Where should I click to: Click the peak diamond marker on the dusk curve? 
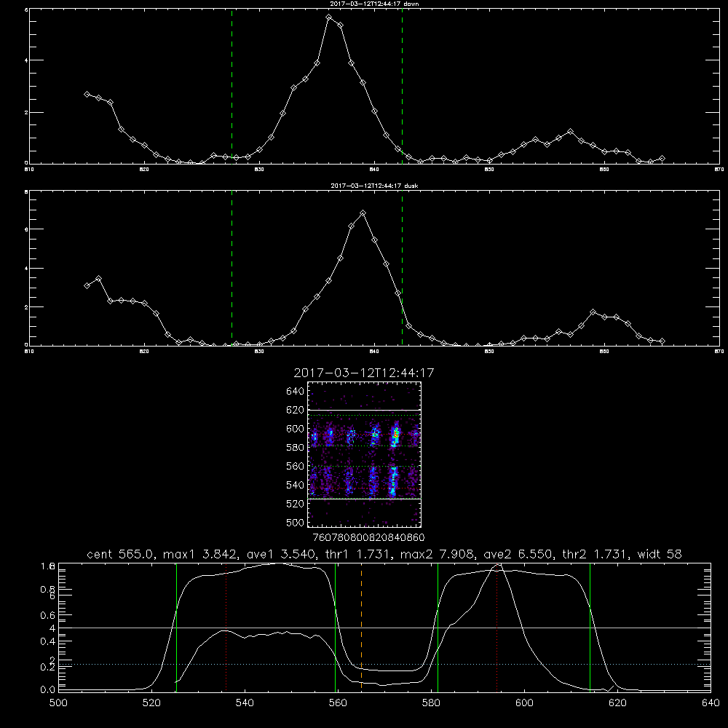click(x=363, y=213)
